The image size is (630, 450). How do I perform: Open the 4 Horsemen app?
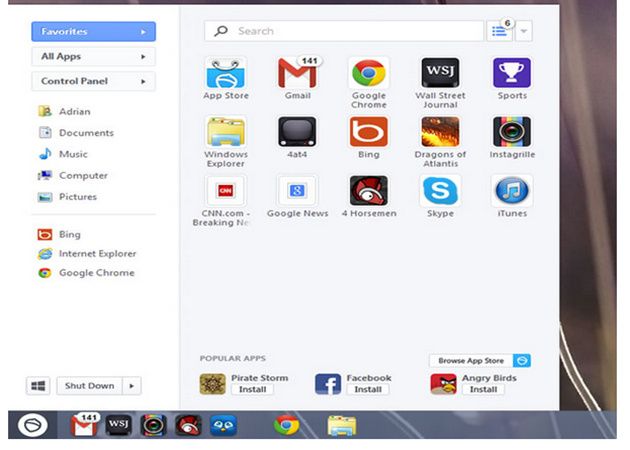tap(368, 191)
